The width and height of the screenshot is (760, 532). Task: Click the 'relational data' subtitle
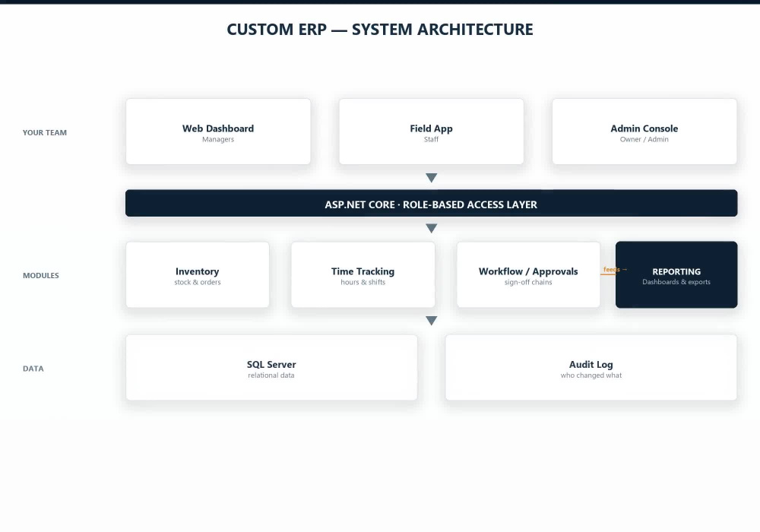click(x=271, y=375)
